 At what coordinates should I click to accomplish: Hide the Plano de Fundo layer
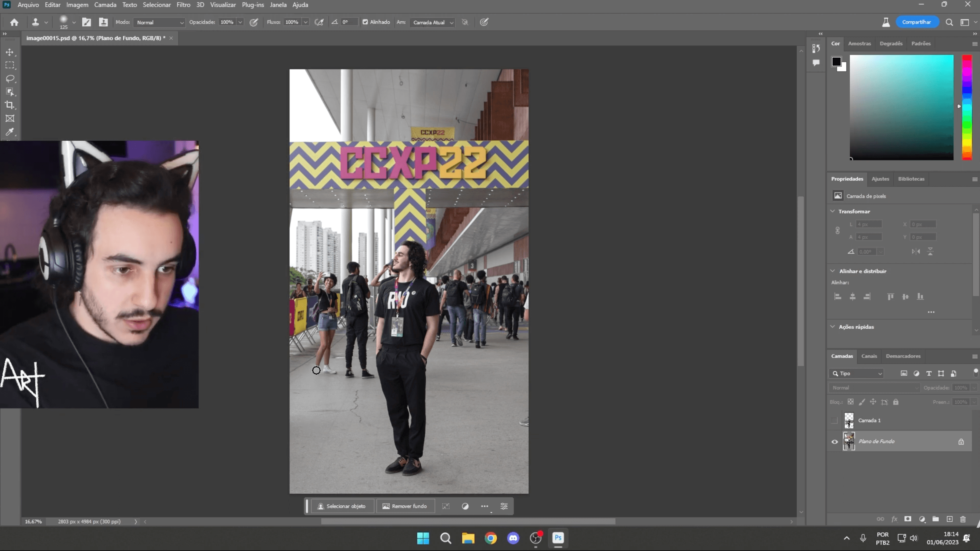[x=835, y=441]
